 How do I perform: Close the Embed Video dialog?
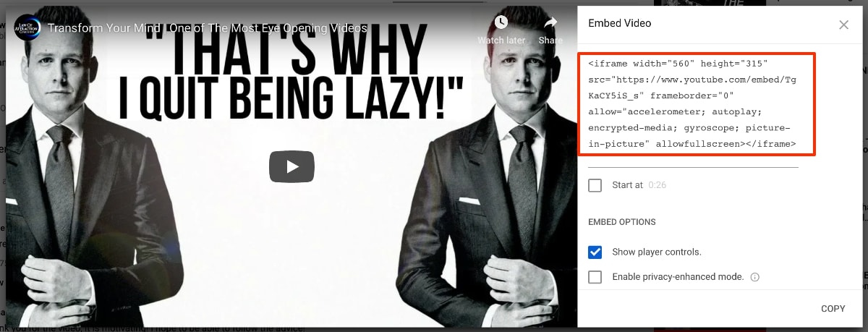pos(843,25)
